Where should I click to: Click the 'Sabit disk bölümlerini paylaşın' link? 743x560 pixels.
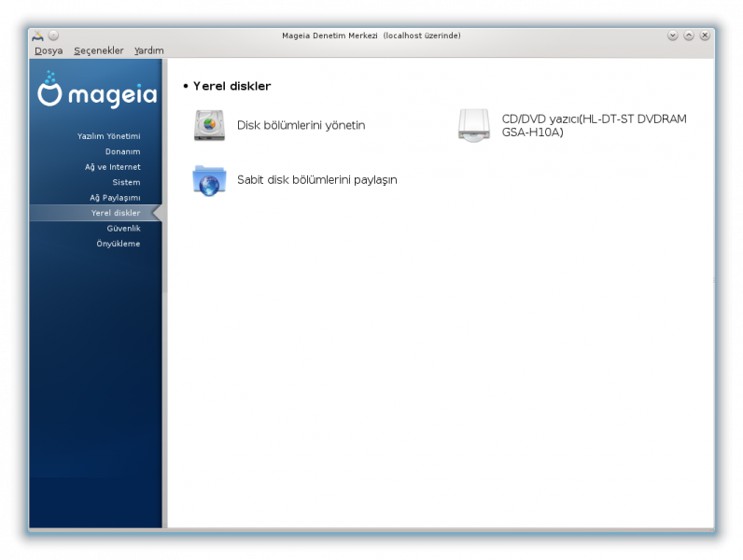point(317,179)
